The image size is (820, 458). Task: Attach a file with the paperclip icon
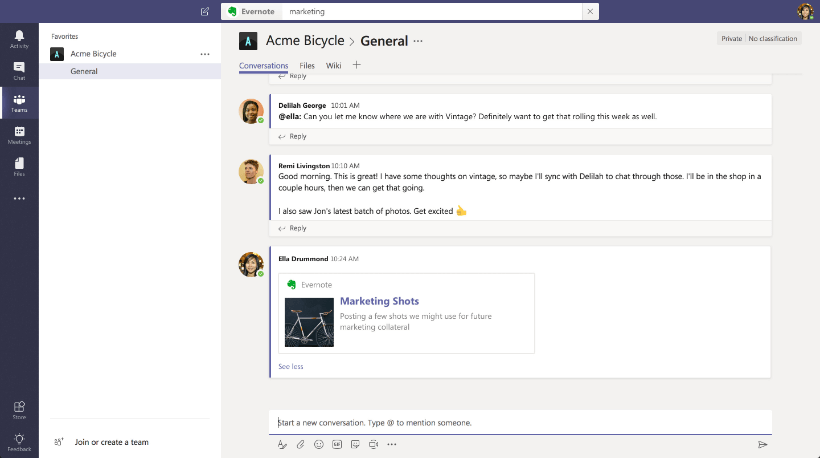[x=300, y=444]
